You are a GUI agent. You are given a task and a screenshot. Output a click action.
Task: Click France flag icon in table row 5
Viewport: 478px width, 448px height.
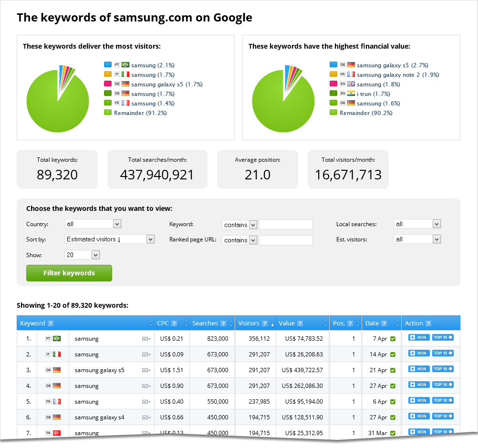(x=57, y=401)
